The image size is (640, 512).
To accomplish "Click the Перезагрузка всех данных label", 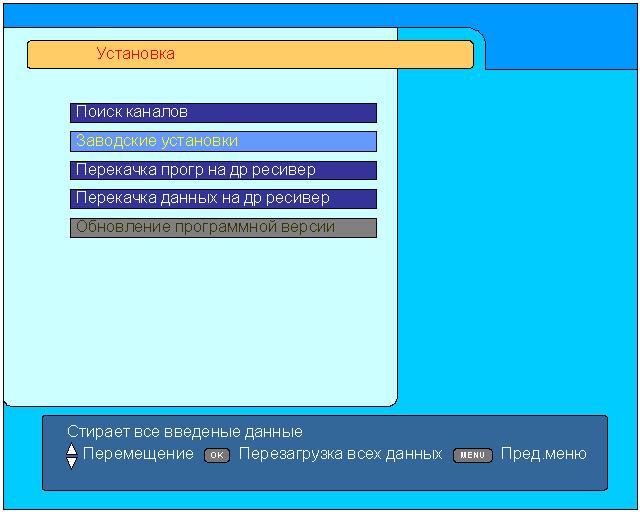I will pyautogui.click(x=340, y=454).
